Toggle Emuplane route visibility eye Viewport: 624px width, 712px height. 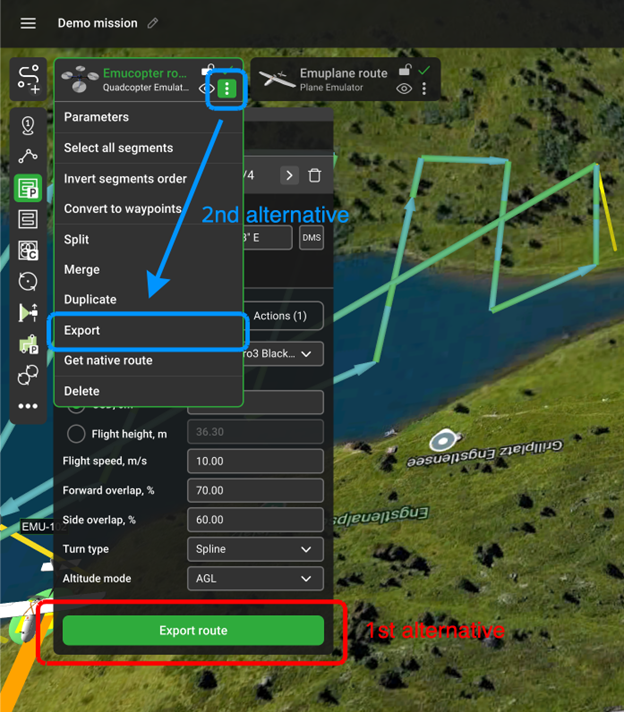[x=404, y=89]
